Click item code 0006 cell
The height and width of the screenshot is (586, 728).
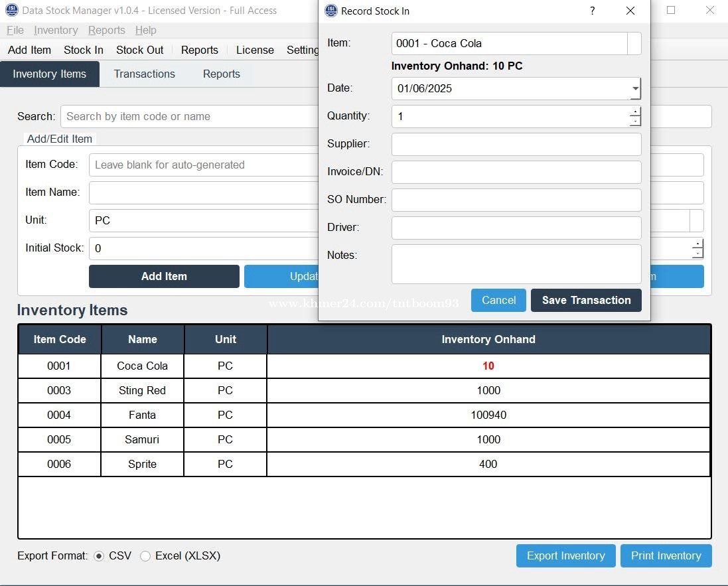coord(60,465)
